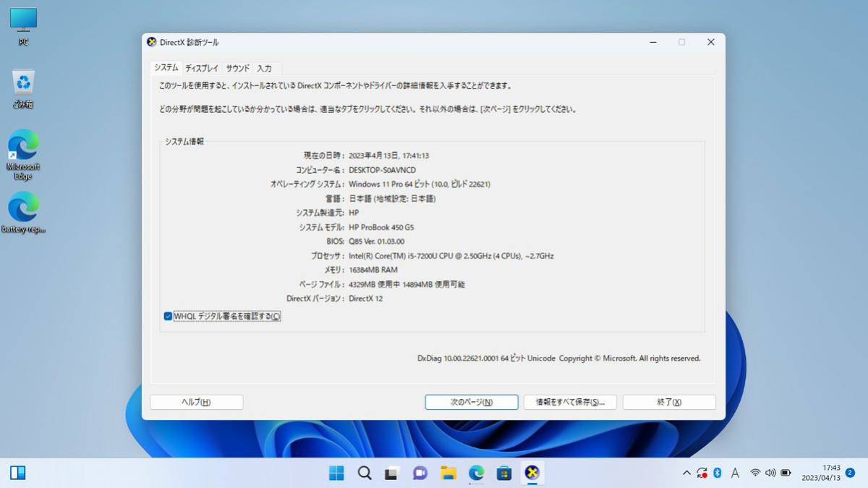Switch to the サウンド tab
The height and width of the screenshot is (488, 868).
(237, 68)
